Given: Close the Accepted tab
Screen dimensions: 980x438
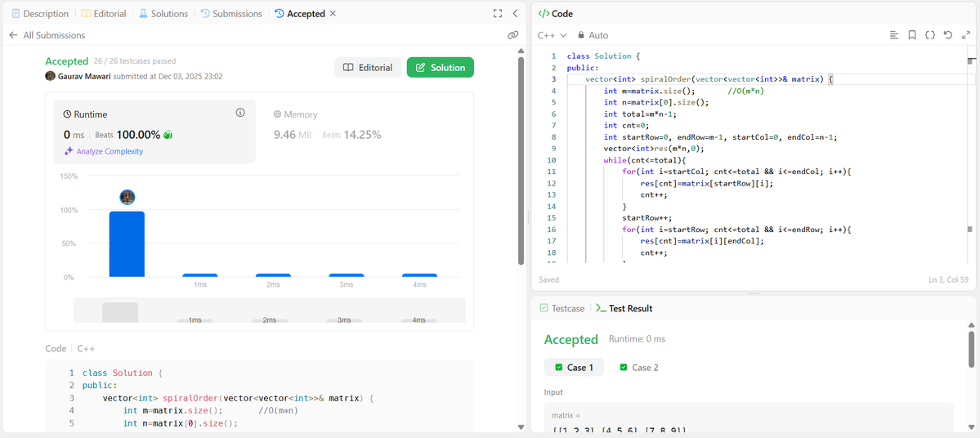Looking at the screenshot, I should click(x=333, y=14).
